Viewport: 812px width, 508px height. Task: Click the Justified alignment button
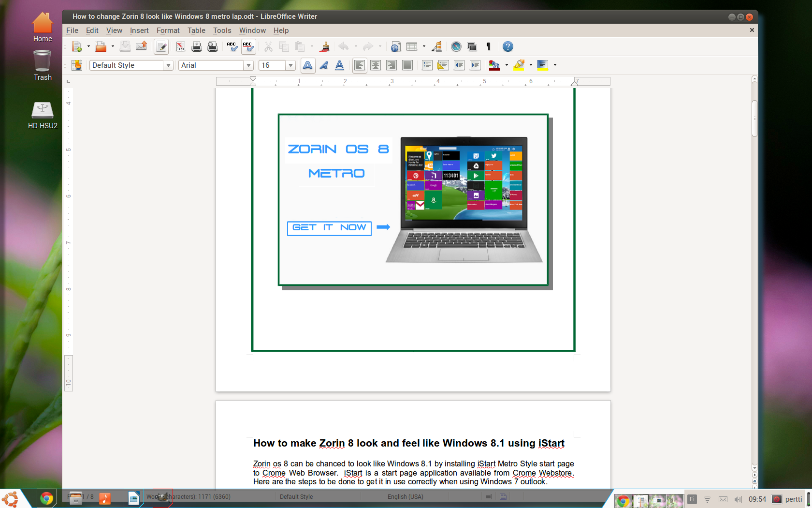coord(407,65)
